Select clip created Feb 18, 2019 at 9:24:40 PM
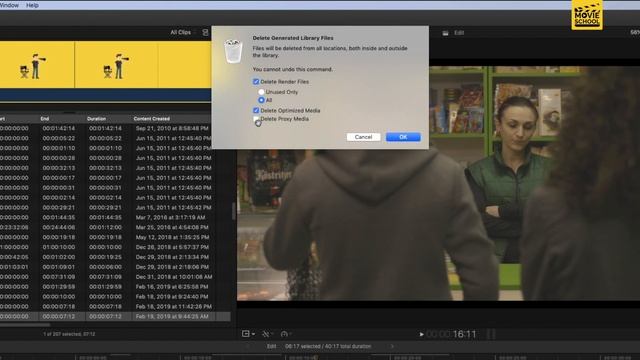This screenshot has height=360, width=640. tap(115, 297)
